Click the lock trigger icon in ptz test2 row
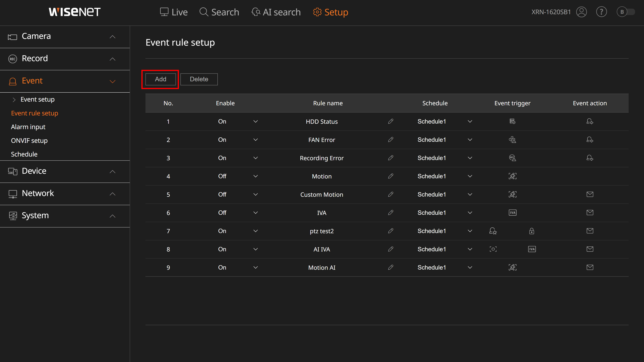The width and height of the screenshot is (644, 362). point(531,231)
